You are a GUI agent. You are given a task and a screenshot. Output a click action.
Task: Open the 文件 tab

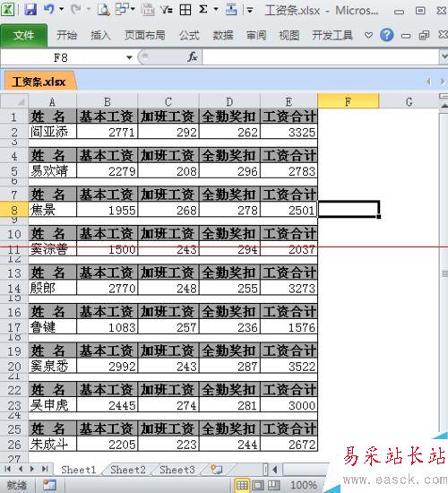pos(23,35)
